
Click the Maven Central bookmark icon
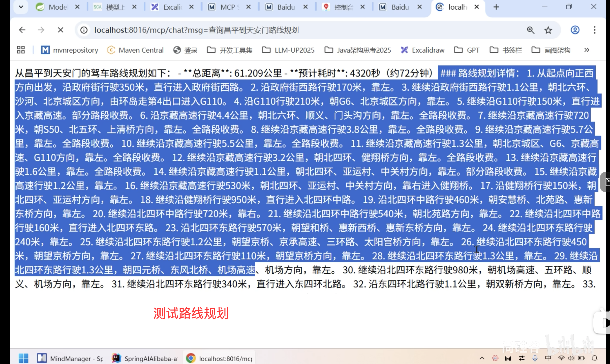[112, 50]
